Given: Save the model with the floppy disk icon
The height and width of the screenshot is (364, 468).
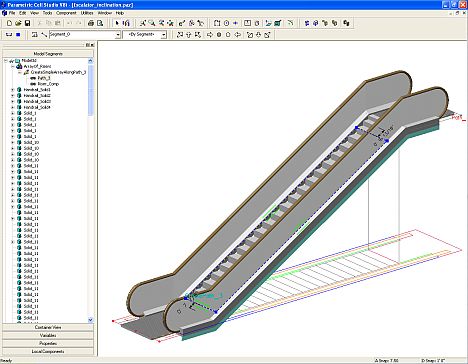Looking at the screenshot, I should pos(27,23).
